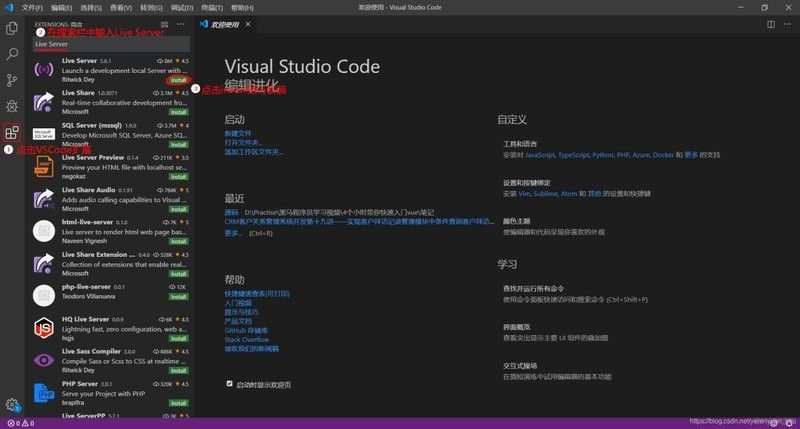Install the Live Server extension
The image size is (800, 429).
click(179, 80)
